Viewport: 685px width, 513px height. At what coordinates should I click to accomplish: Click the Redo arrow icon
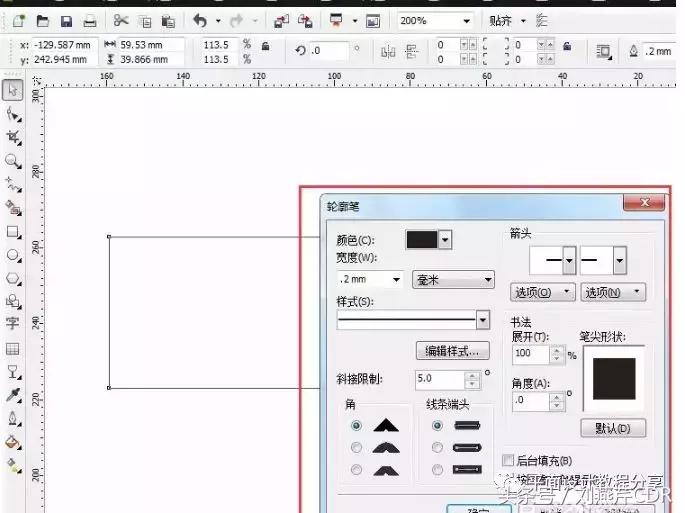236,21
